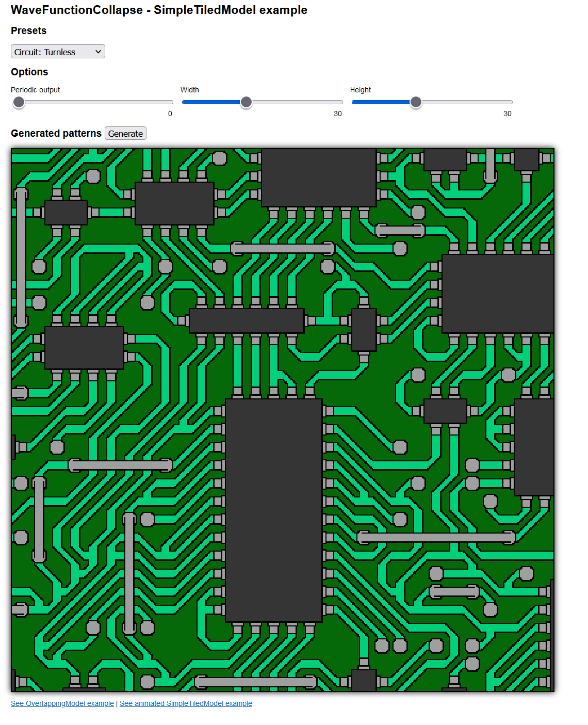Click the Presets section heading
The height and width of the screenshot is (725, 588).
(28, 30)
